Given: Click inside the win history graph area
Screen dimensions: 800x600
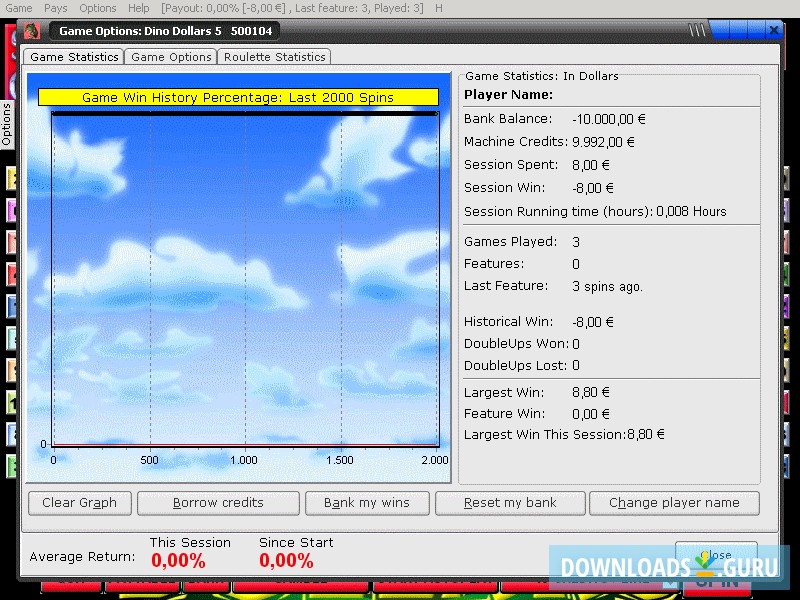Looking at the screenshot, I should coord(245,280).
